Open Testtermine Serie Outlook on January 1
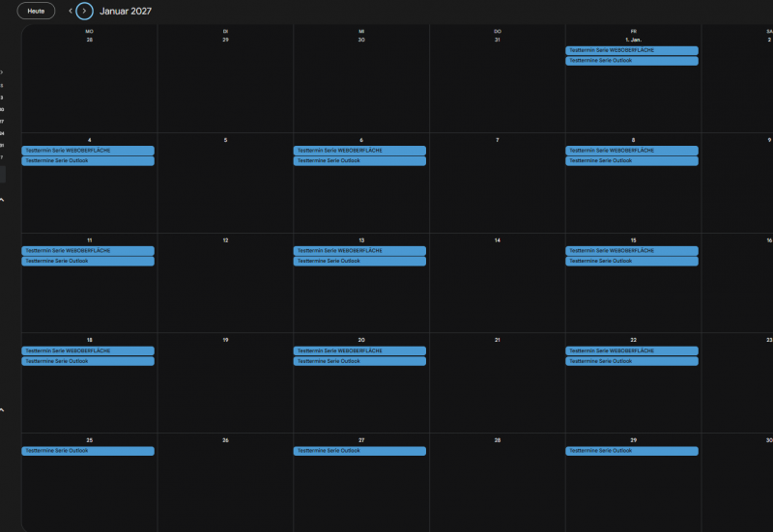The image size is (773, 532). (x=631, y=61)
